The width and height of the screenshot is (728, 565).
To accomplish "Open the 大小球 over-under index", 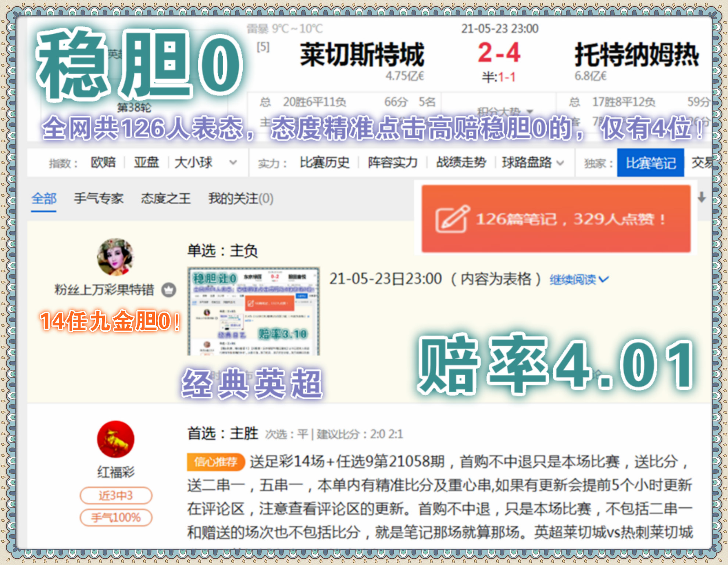I will (x=193, y=162).
